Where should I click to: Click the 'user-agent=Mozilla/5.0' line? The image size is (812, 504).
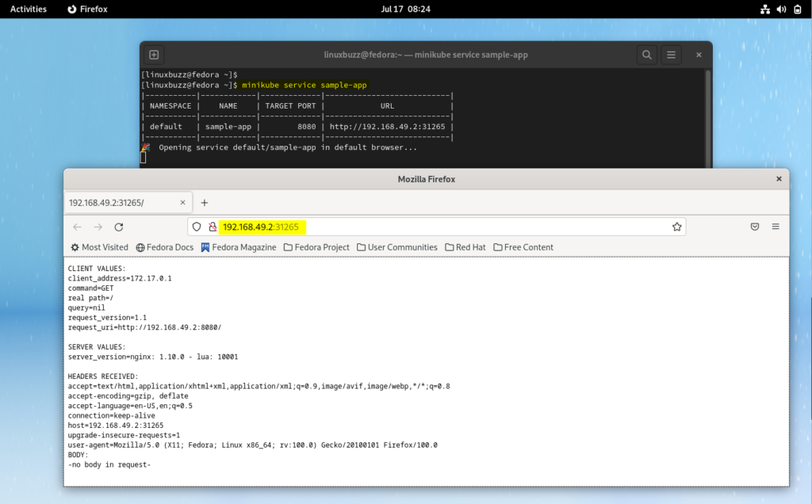[253, 445]
